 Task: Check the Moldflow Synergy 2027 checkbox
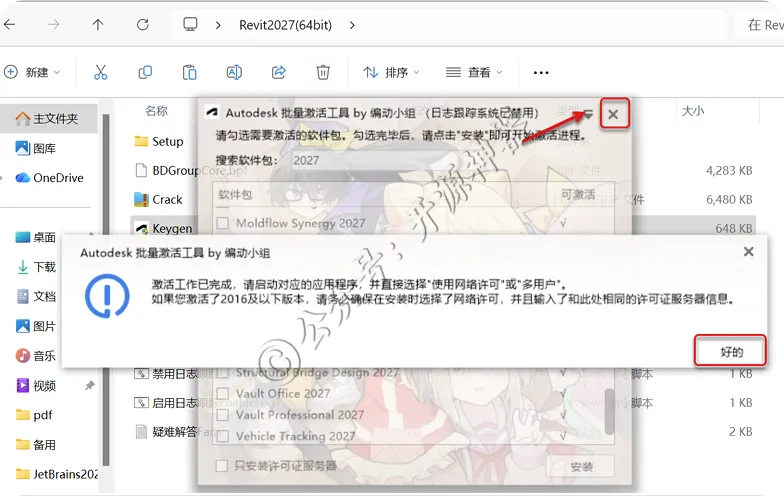[222, 223]
